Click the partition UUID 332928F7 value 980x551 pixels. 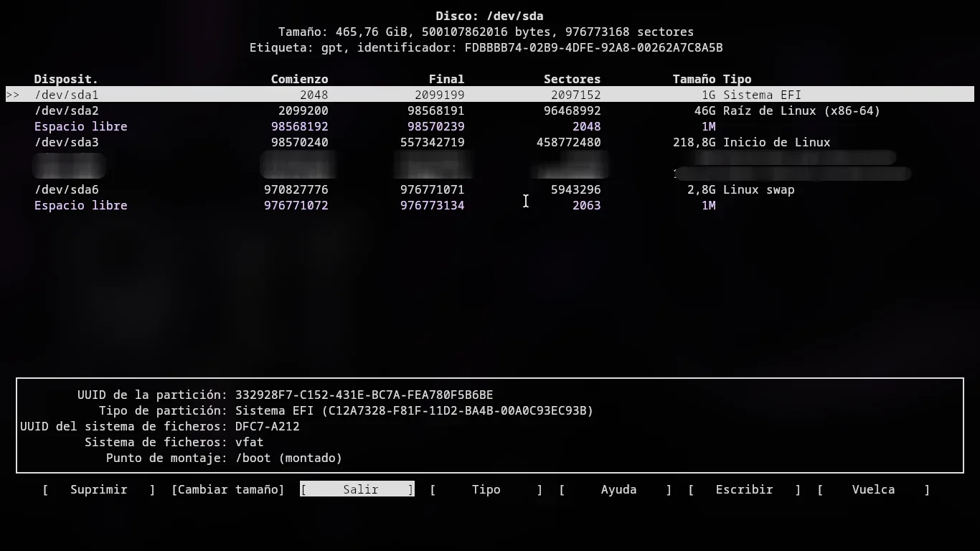[x=364, y=395]
